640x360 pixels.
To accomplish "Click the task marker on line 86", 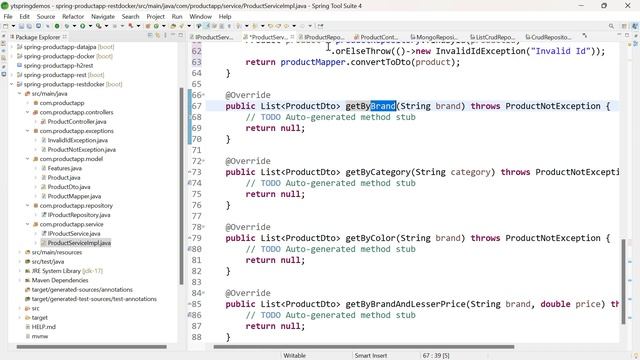I will click(x=190, y=315).
